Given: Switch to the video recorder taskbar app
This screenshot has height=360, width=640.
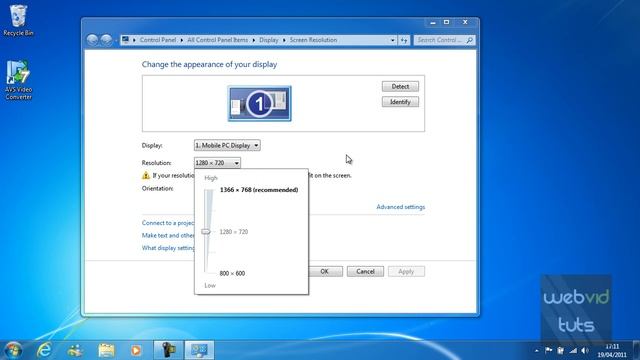Looking at the screenshot, I should (168, 350).
